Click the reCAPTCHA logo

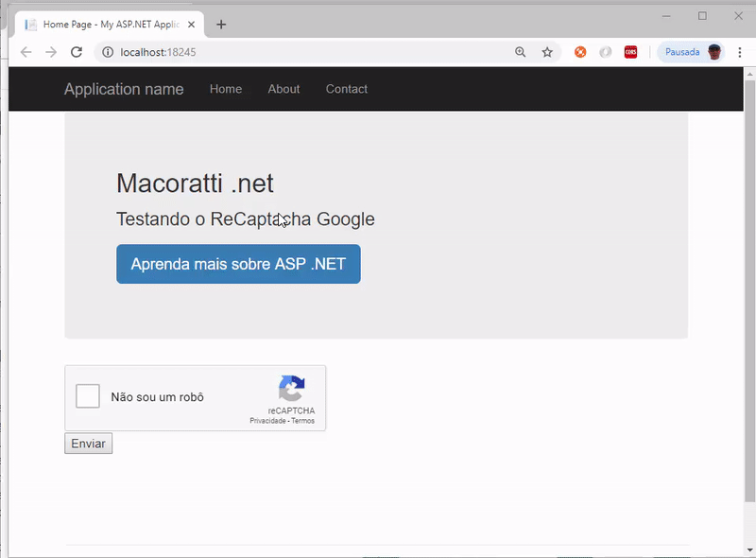coord(292,389)
